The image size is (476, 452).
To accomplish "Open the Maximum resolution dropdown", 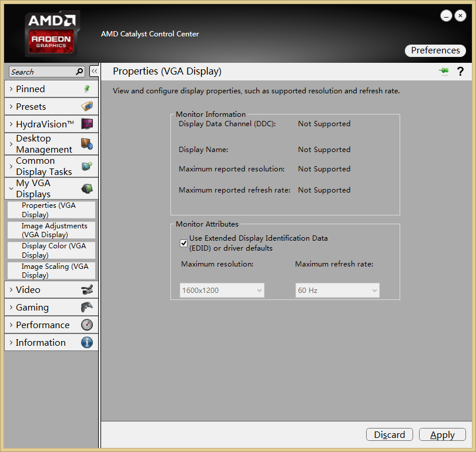I will [x=222, y=290].
